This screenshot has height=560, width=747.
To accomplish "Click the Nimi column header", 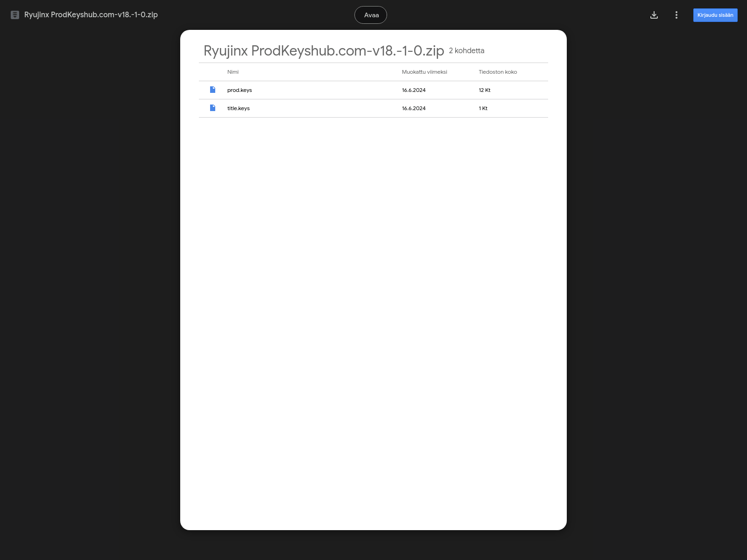I will click(233, 72).
